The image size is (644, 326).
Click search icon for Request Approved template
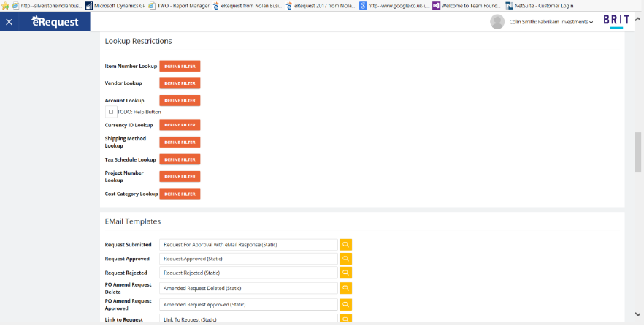[x=345, y=259]
